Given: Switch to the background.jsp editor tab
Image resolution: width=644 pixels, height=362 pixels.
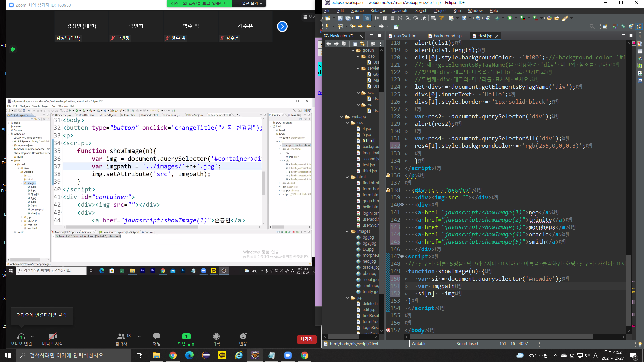Looking at the screenshot, I should click(x=447, y=36).
